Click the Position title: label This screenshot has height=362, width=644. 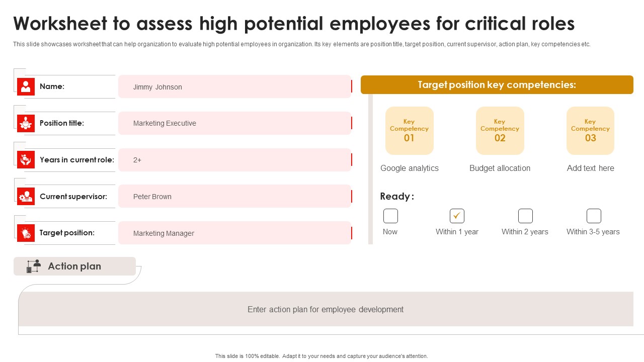click(x=62, y=123)
